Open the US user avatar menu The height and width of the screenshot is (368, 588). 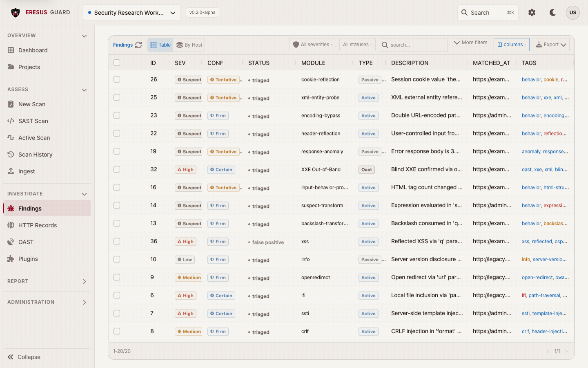[573, 13]
